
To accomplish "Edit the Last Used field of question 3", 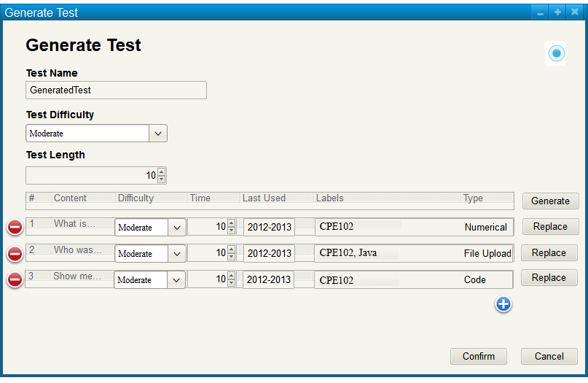I will click(268, 280).
